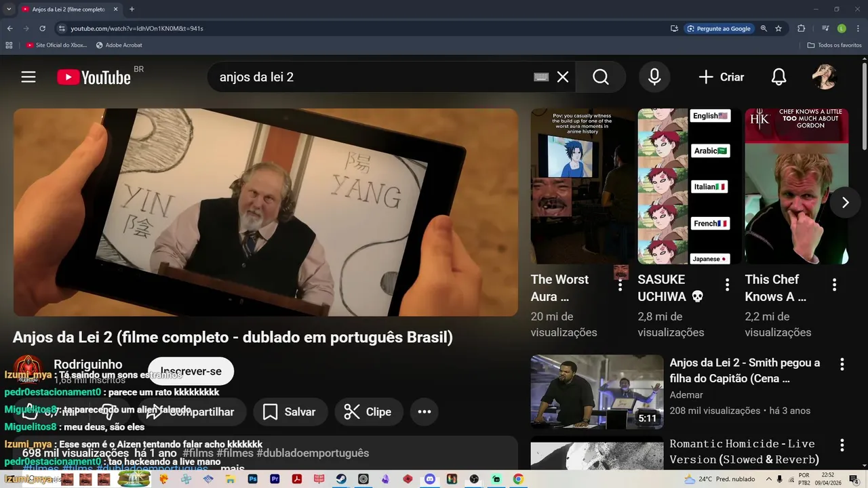Save the video with Salvar
The image size is (868, 488).
point(289,412)
